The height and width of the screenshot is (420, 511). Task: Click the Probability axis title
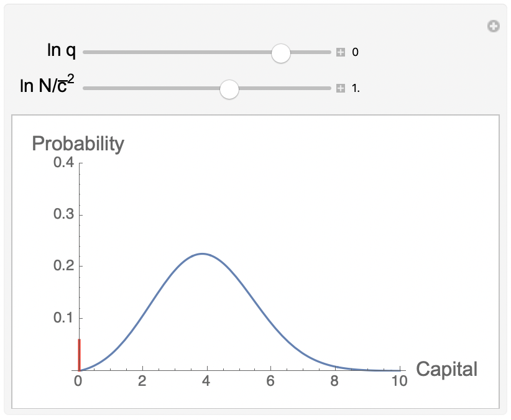pos(78,143)
